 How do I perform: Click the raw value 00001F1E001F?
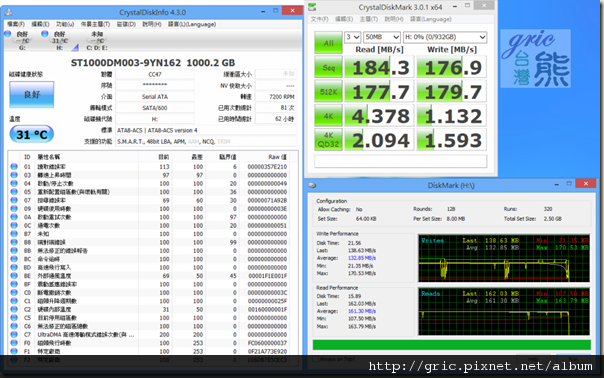(x=268, y=276)
